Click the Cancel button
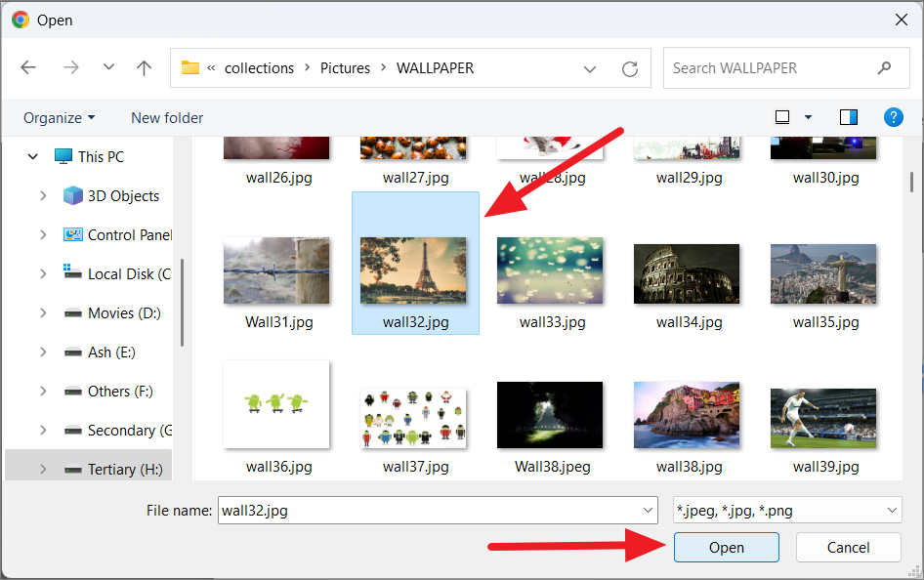 click(x=848, y=548)
